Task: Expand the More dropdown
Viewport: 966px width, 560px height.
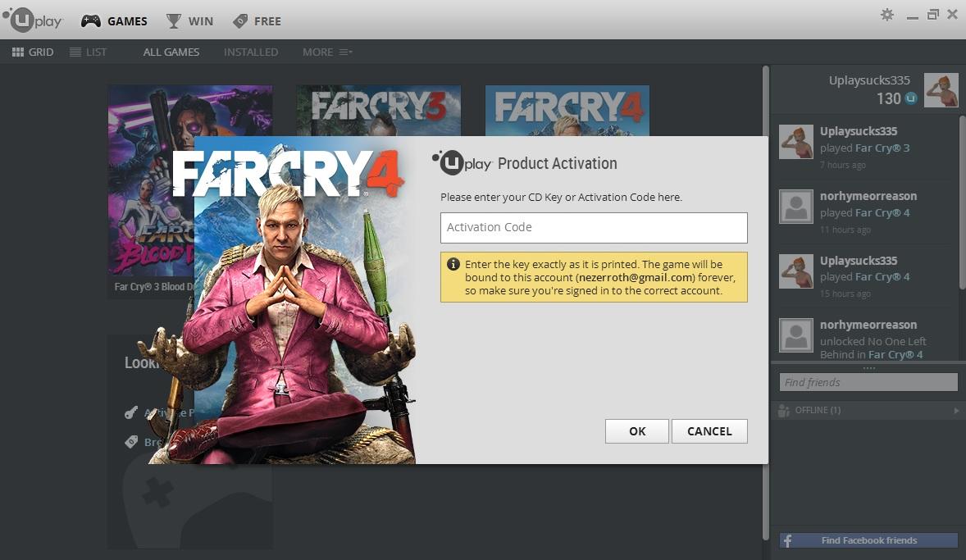Action: pyautogui.click(x=327, y=52)
